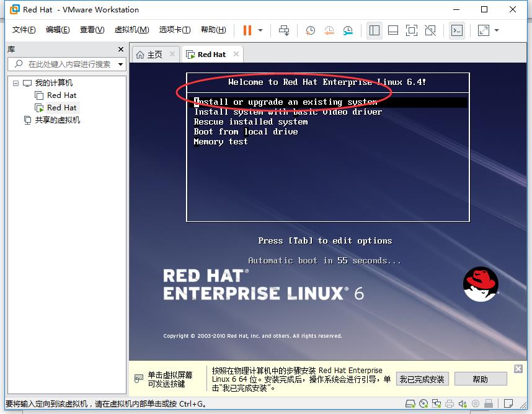Click the 帮助 button in install bar

(x=481, y=379)
